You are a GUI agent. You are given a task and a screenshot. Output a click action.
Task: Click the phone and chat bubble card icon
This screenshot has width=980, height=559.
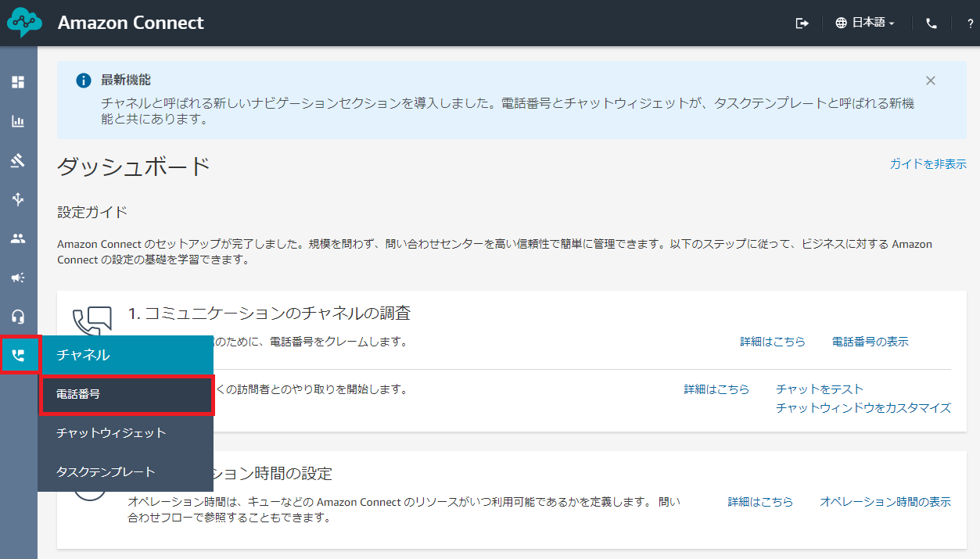pos(92,322)
